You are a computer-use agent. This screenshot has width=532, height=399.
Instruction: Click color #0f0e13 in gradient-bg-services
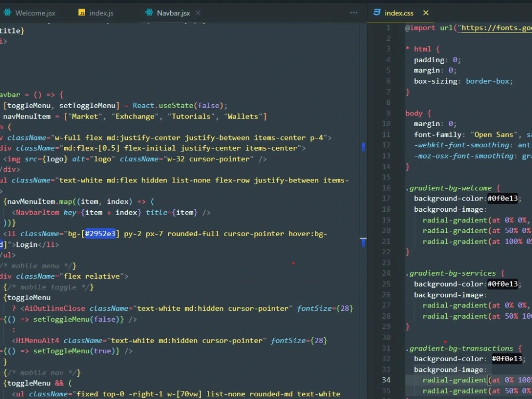(503, 284)
